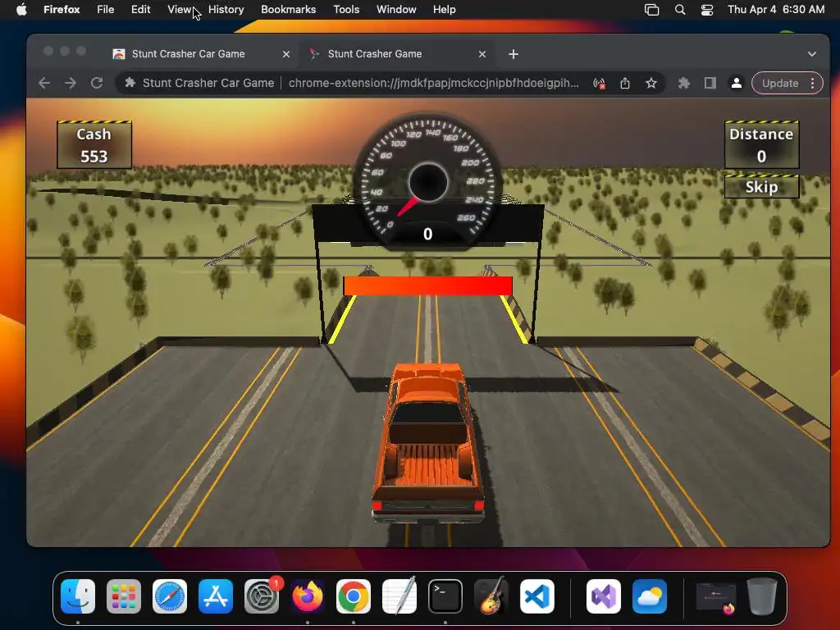840x630 pixels.
Task: Open the Help menu
Action: [444, 10]
